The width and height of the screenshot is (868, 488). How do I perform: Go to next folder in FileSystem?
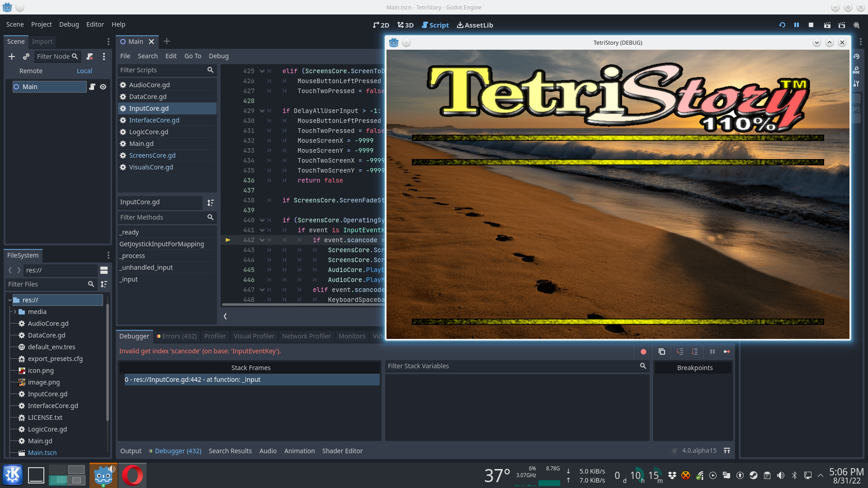coord(19,270)
